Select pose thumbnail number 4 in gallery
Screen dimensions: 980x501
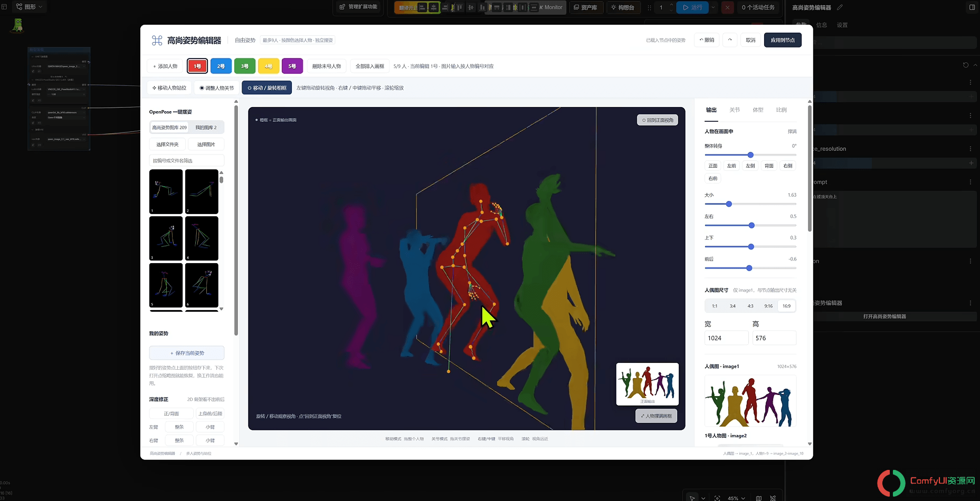coord(202,238)
